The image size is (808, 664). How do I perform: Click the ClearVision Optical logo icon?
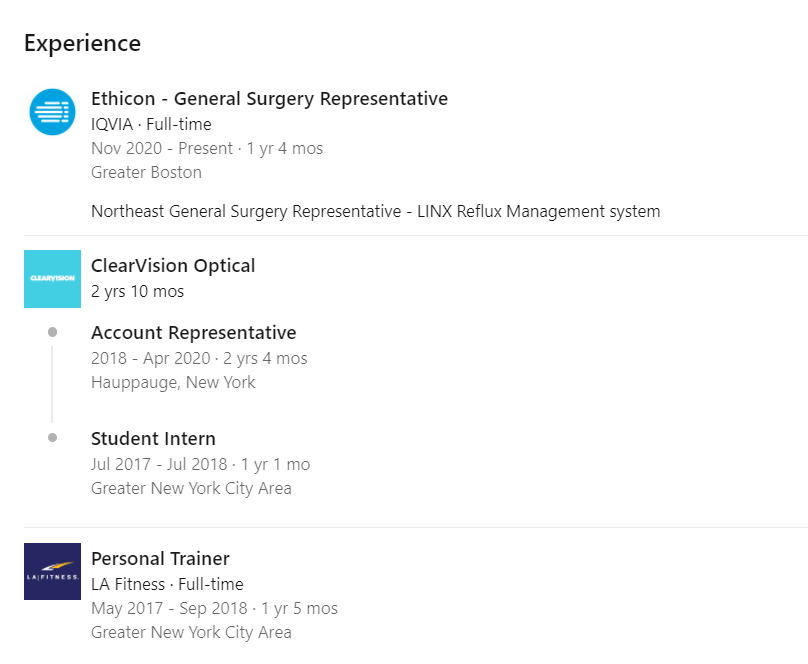coord(52,279)
